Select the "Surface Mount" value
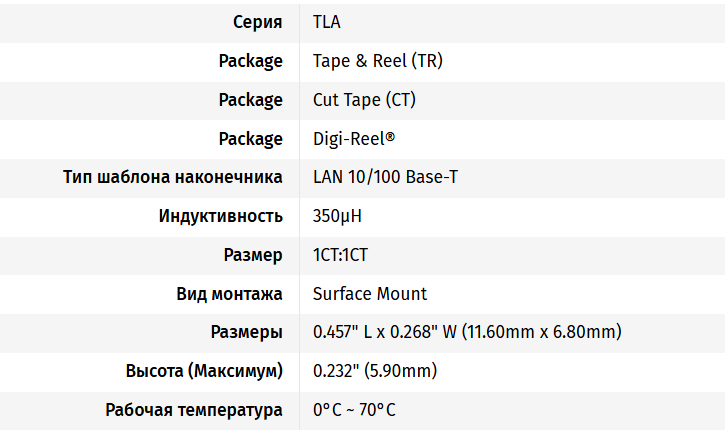 (369, 294)
